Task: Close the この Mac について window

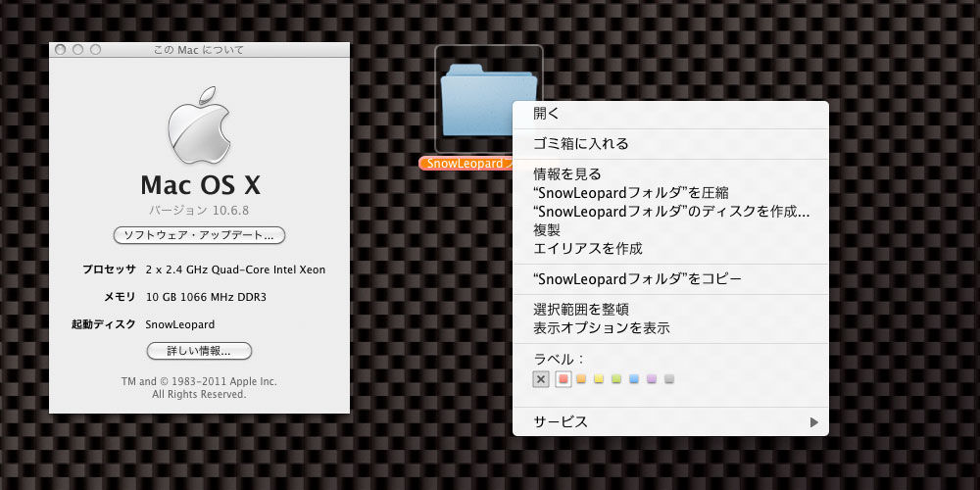Action: pos(61,49)
